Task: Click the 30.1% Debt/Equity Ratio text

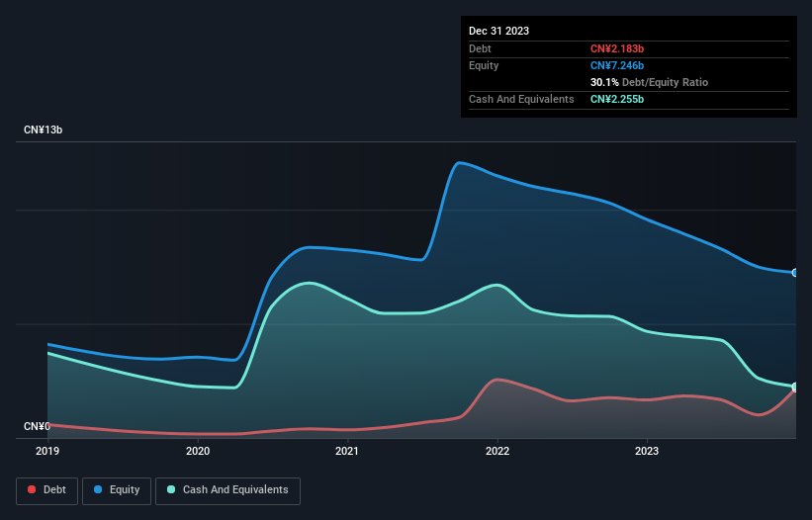Action: coord(649,82)
